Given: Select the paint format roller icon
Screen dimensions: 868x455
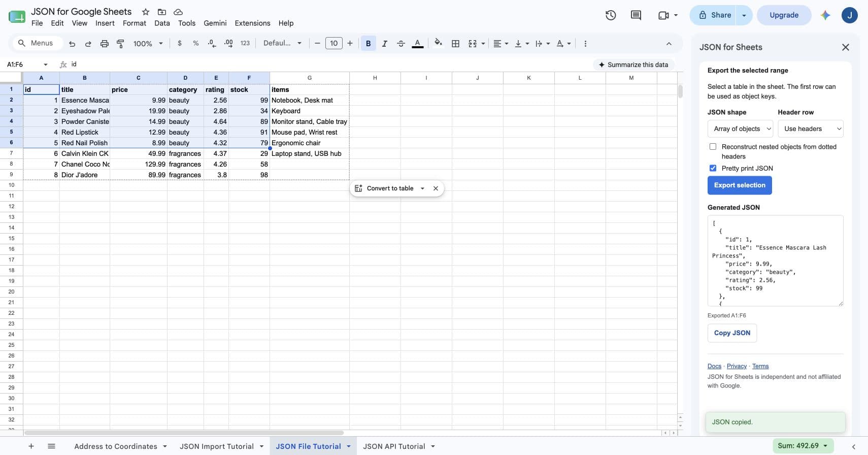Looking at the screenshot, I should point(120,44).
